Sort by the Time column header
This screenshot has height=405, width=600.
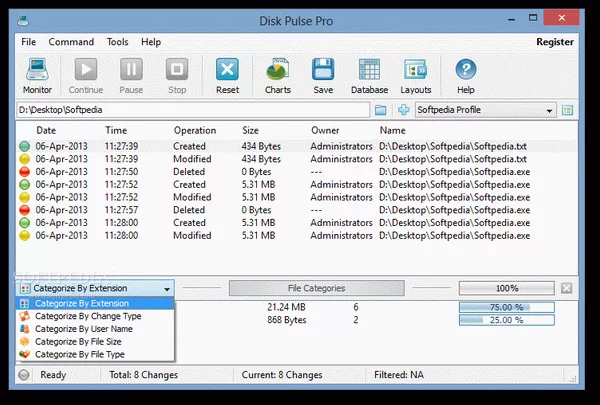116,131
